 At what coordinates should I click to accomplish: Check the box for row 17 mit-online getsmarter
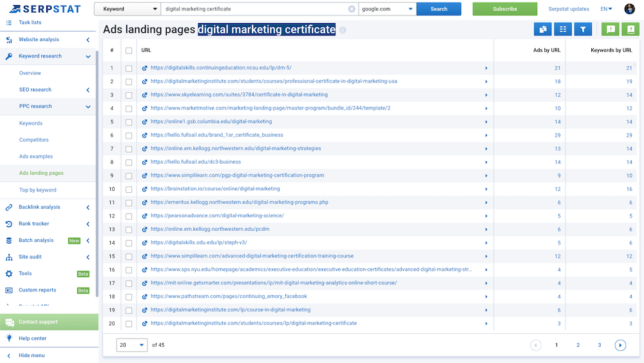pyautogui.click(x=129, y=284)
